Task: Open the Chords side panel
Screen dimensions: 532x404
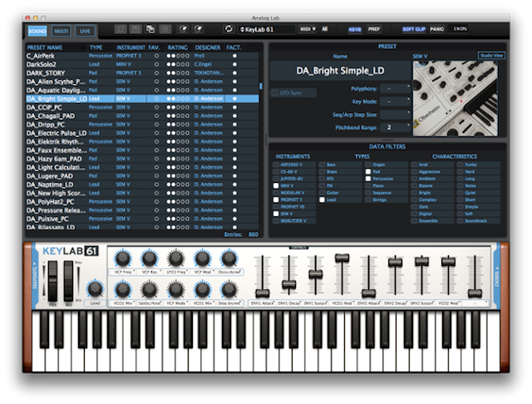Action: pos(497,275)
